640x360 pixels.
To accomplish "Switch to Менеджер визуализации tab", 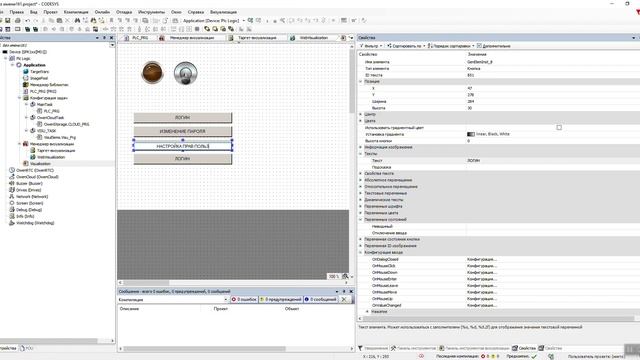I will tap(191, 38).
